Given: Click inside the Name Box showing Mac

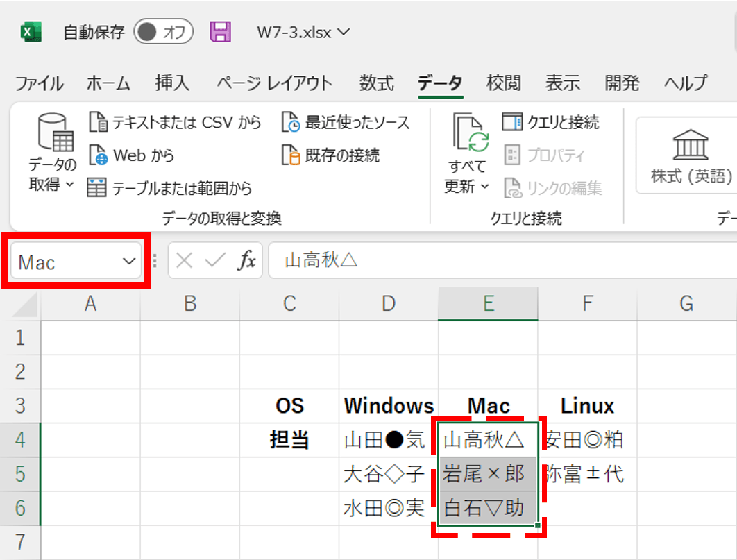Looking at the screenshot, I should tap(66, 261).
